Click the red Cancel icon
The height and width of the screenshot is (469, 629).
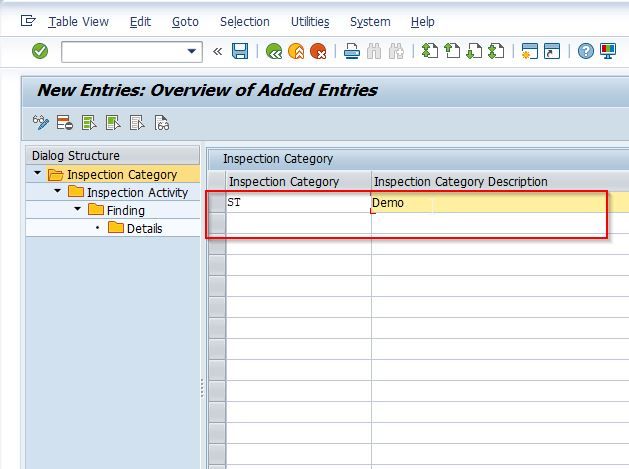click(318, 51)
